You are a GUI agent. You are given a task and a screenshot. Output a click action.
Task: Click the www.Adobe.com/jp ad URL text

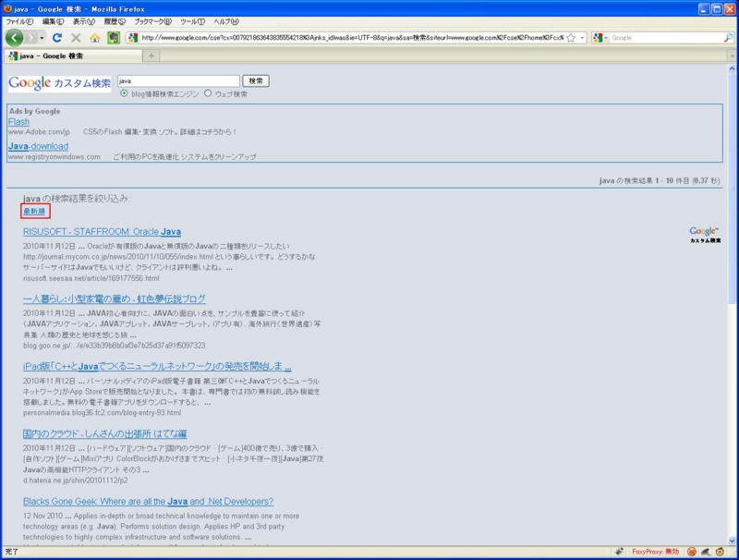pos(39,132)
